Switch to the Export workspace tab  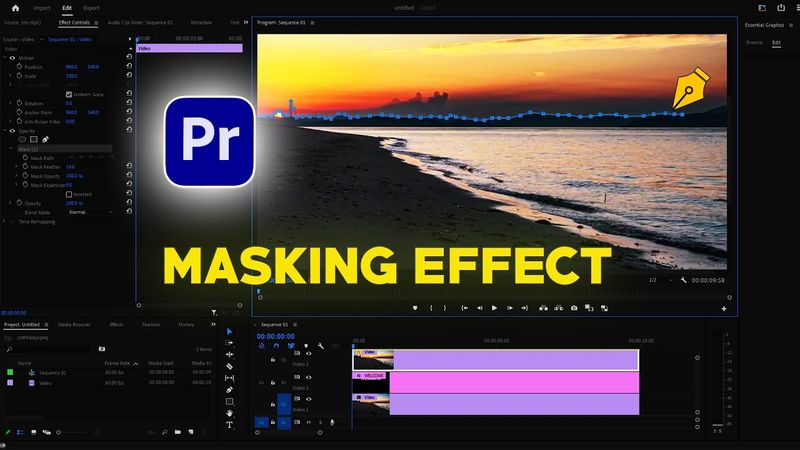pyautogui.click(x=91, y=8)
